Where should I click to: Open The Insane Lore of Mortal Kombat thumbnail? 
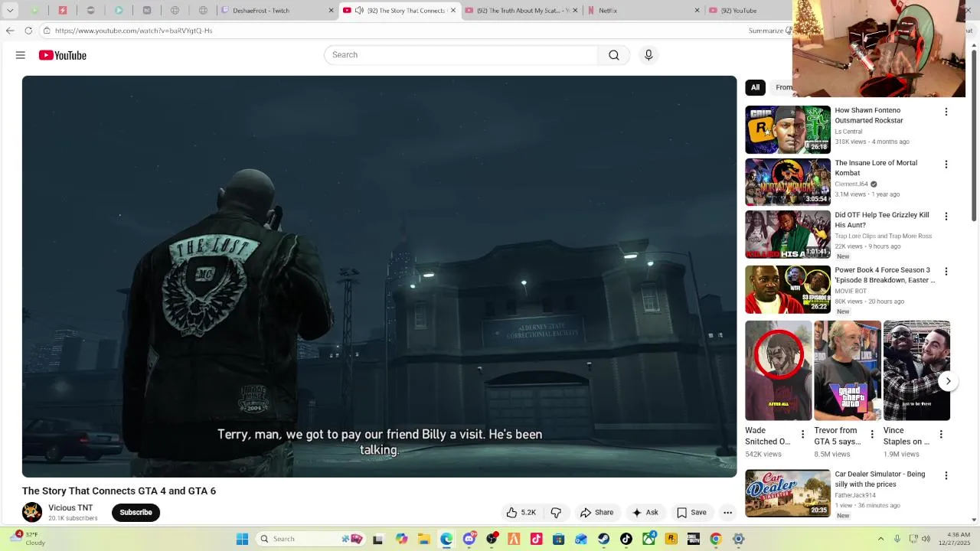click(x=788, y=182)
